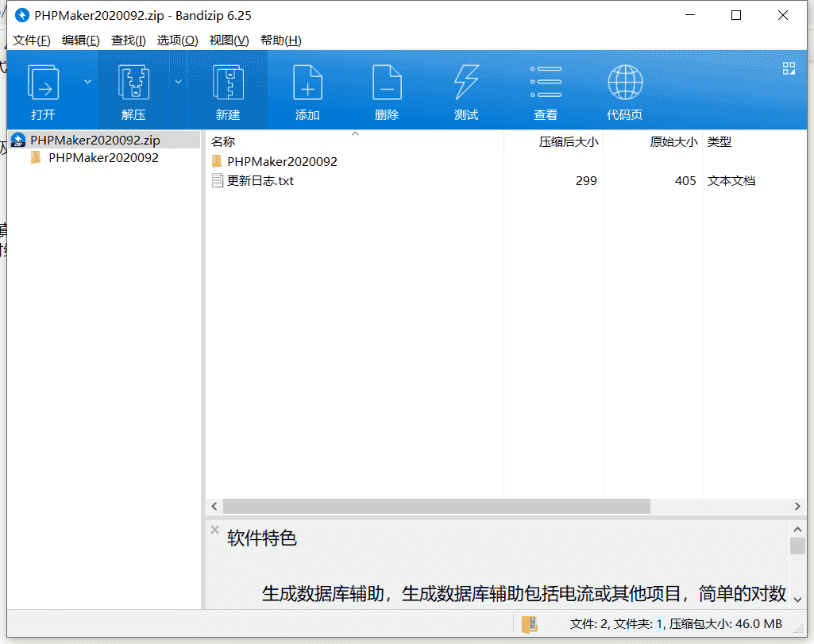Click status text 压缩包大小: 46.0 MB

[x=725, y=624]
